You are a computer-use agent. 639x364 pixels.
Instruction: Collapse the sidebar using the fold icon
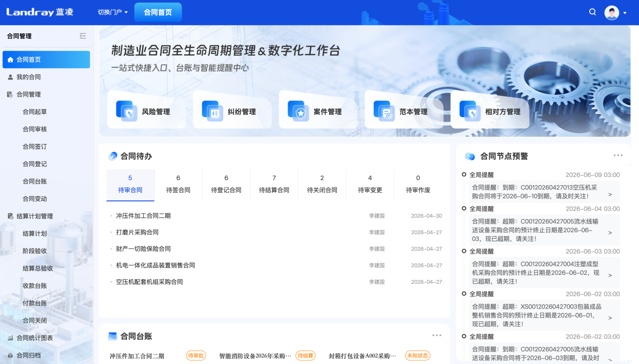pyautogui.click(x=83, y=36)
